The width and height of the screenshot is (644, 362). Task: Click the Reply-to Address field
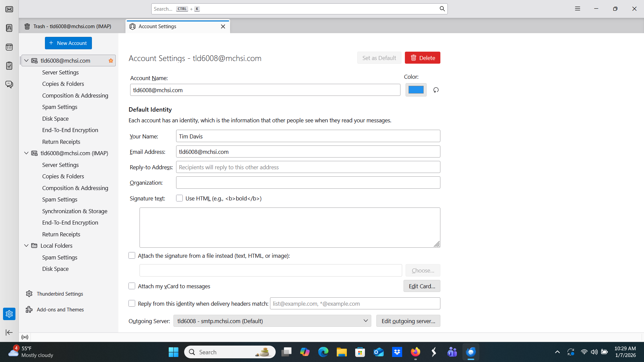click(308, 167)
